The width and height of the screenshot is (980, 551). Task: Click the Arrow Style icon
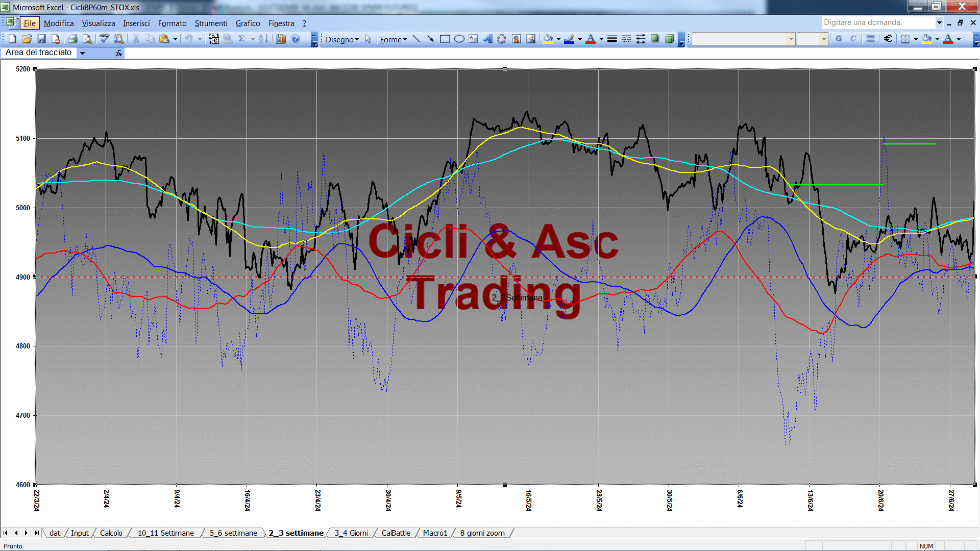641,39
